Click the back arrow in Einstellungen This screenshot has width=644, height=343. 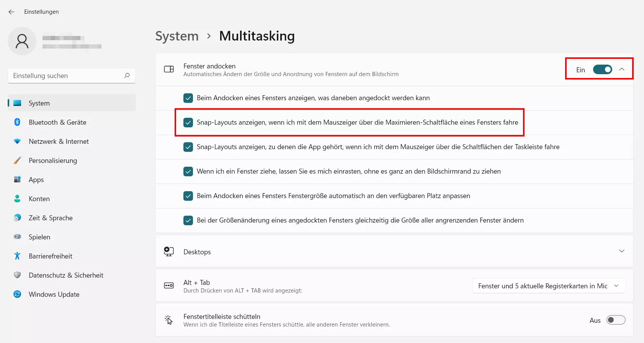(11, 12)
